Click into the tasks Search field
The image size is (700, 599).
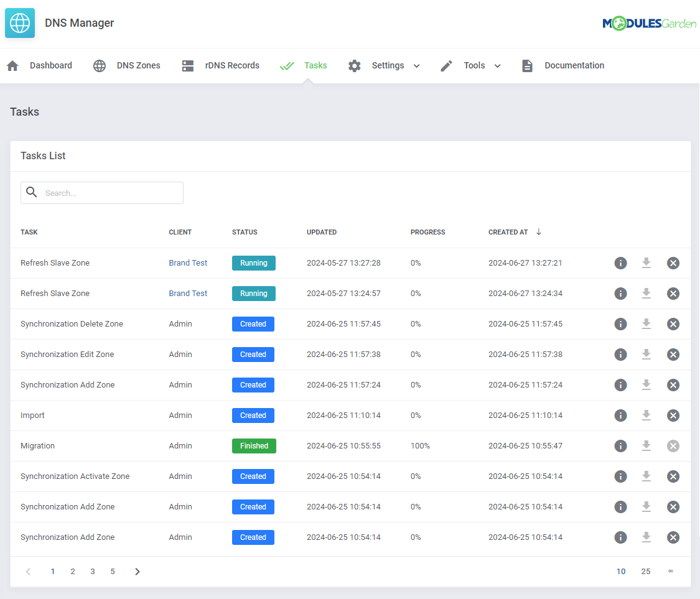tap(102, 193)
